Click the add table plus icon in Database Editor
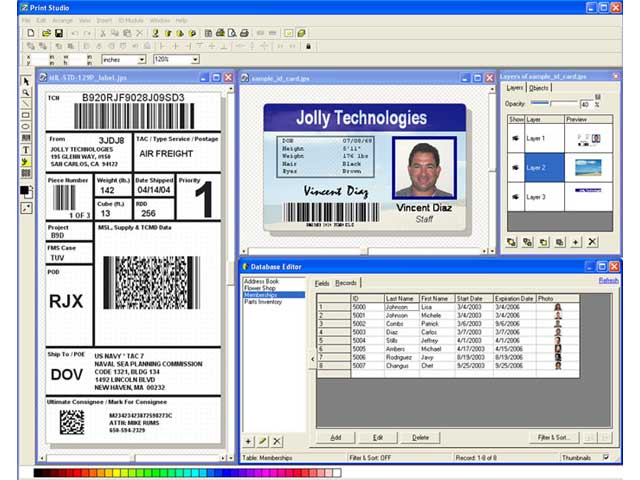640x480 pixels. tap(248, 441)
